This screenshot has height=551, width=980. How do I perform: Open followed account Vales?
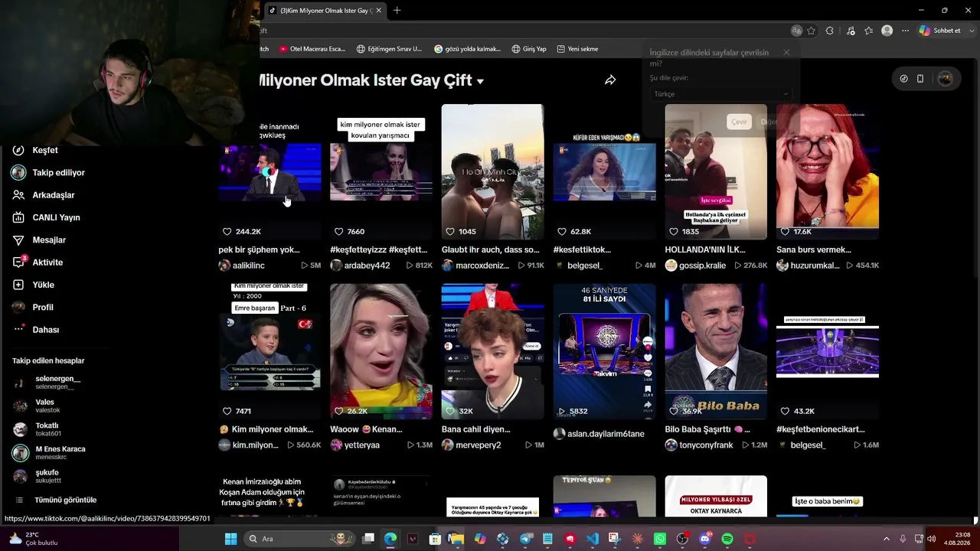37,406
